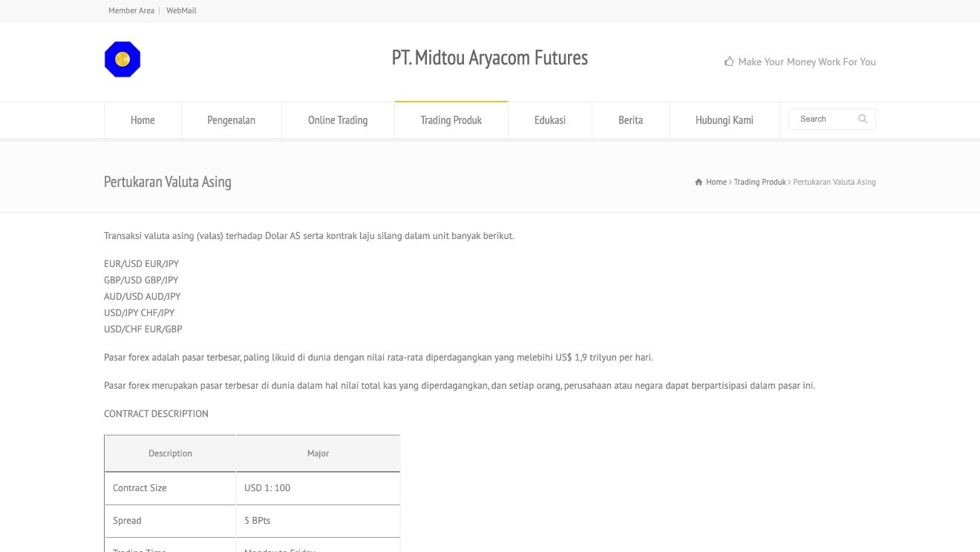980x552 pixels.
Task: Click the USD/CHF EUR/GBP line
Action: tap(143, 329)
